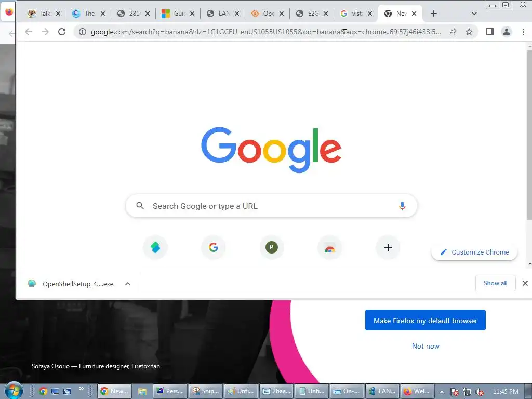Switch to LAN... taskbar window
532x399 pixels.
(x=382, y=391)
